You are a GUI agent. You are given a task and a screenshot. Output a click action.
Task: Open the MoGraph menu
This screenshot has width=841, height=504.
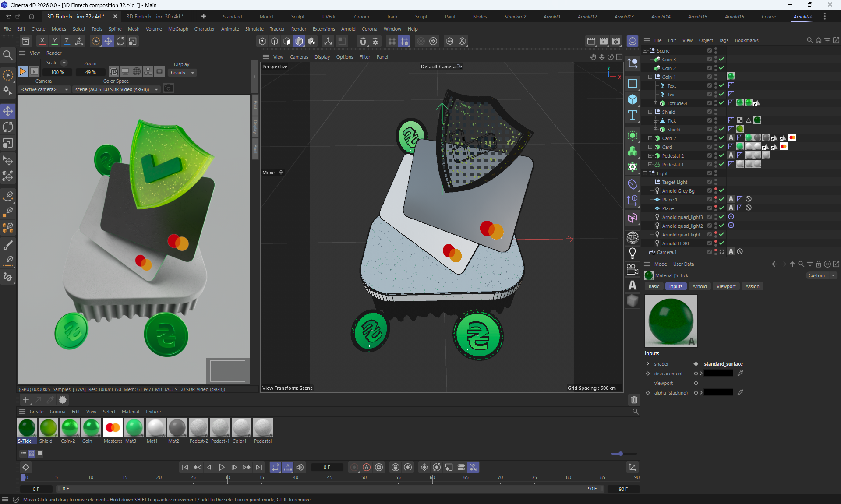click(x=178, y=29)
